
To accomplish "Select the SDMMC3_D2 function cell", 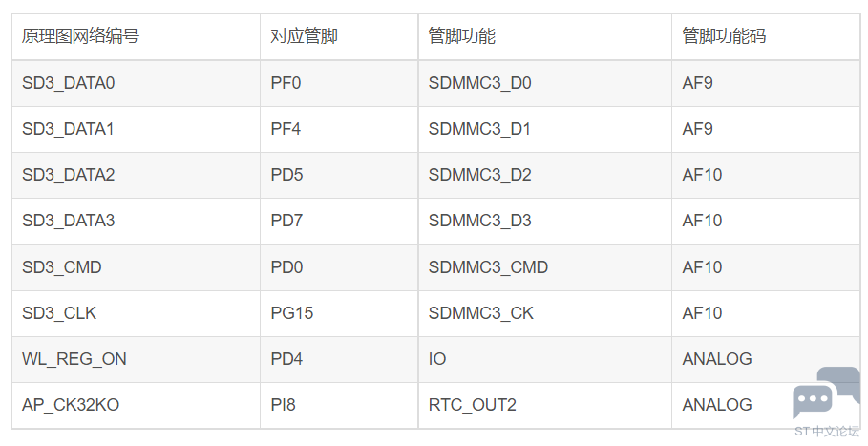I will click(x=544, y=175).
